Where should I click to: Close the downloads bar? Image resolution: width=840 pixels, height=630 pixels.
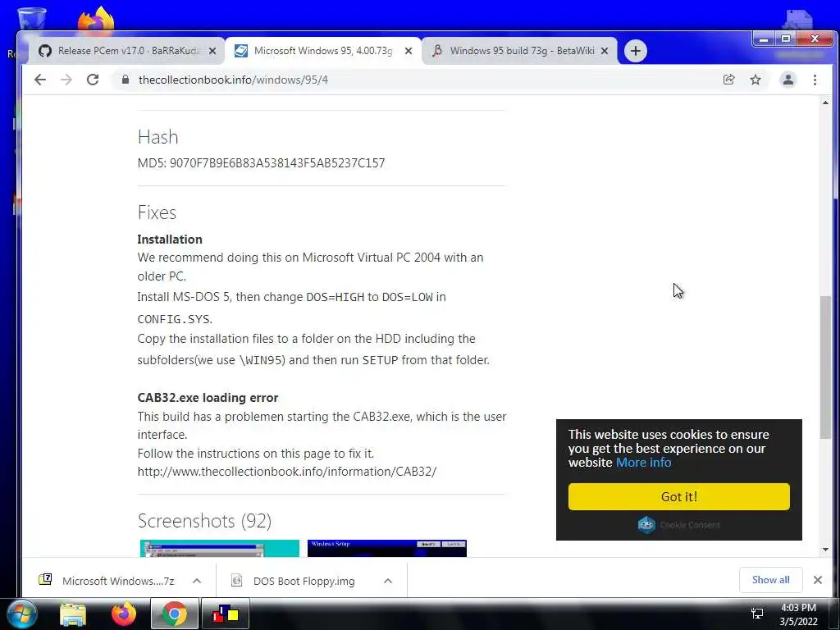click(x=818, y=580)
